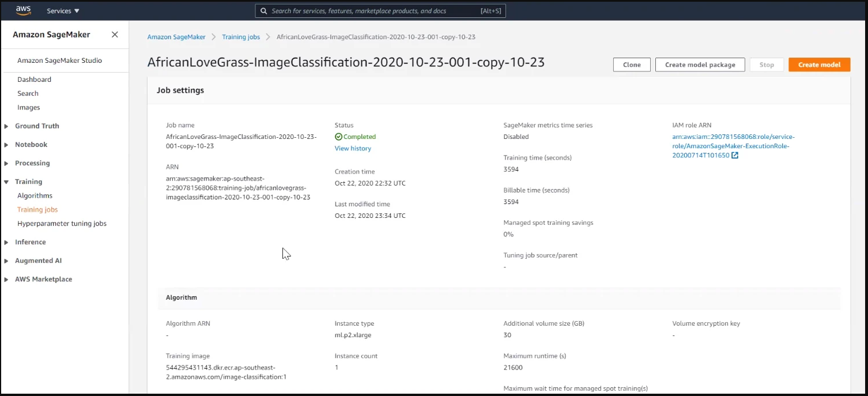Click the external link icon by IAM role
The width and height of the screenshot is (868, 396).
click(735, 155)
